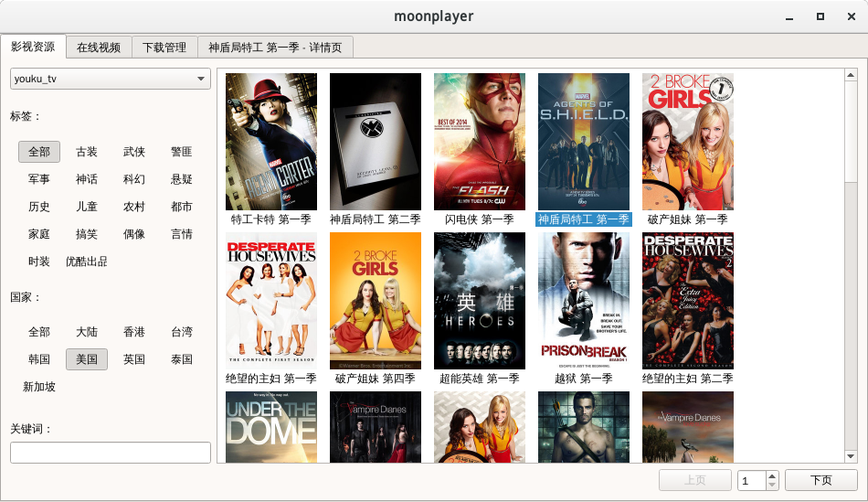
Task: Select the 都市 tag
Action: 182,207
